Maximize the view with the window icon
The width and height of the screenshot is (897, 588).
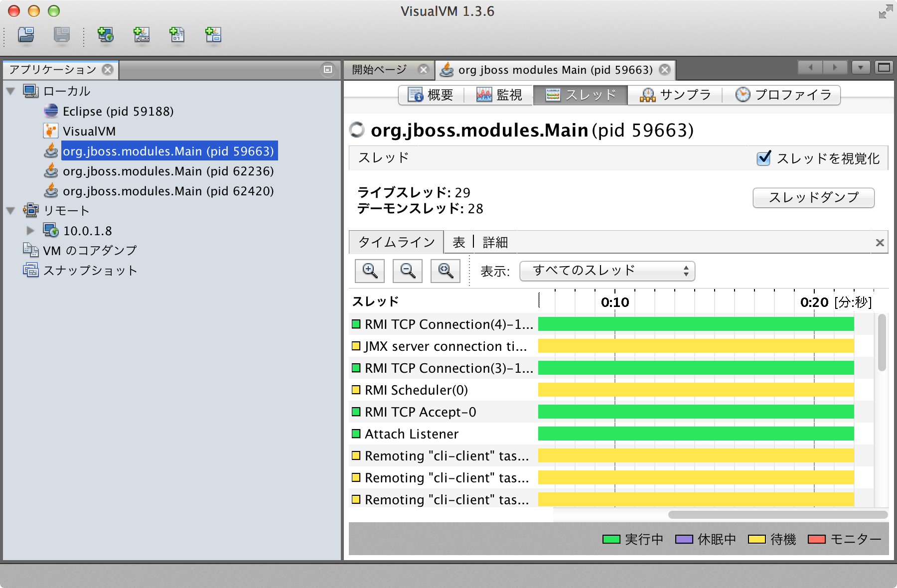click(884, 67)
